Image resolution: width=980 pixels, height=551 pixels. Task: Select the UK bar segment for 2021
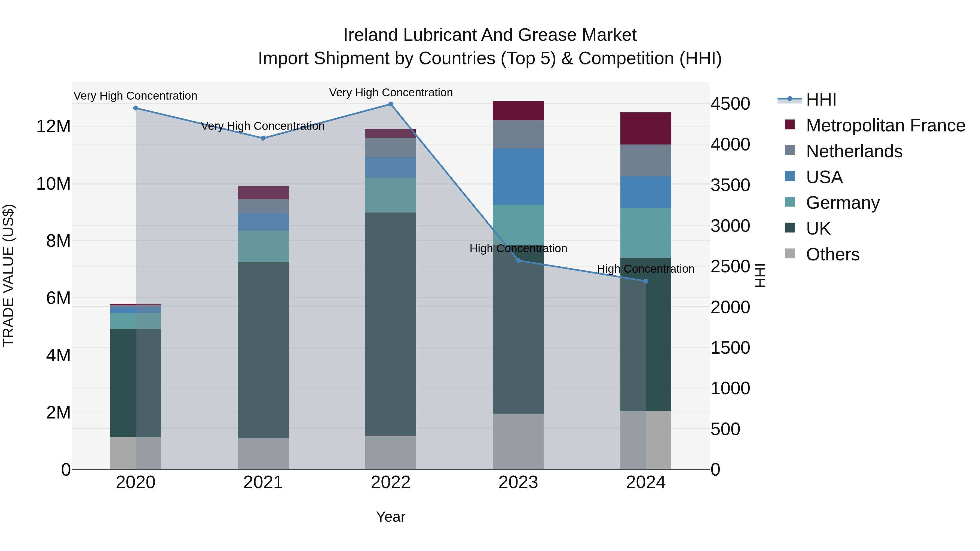[x=263, y=350]
